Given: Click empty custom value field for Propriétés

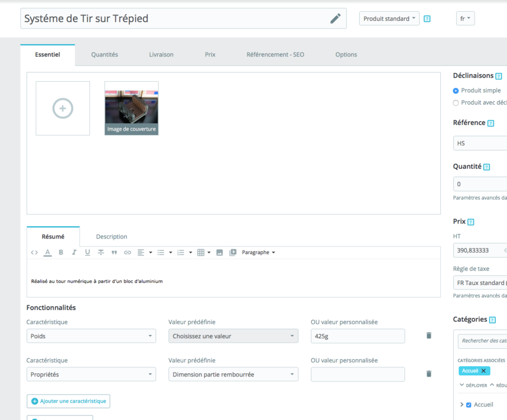Looking at the screenshot, I should [x=358, y=374].
